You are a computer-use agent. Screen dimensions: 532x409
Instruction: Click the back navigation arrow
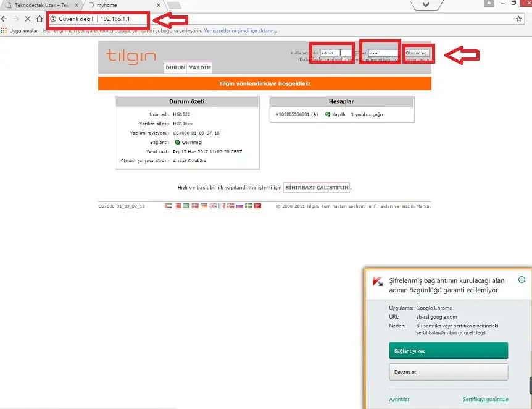[5, 19]
